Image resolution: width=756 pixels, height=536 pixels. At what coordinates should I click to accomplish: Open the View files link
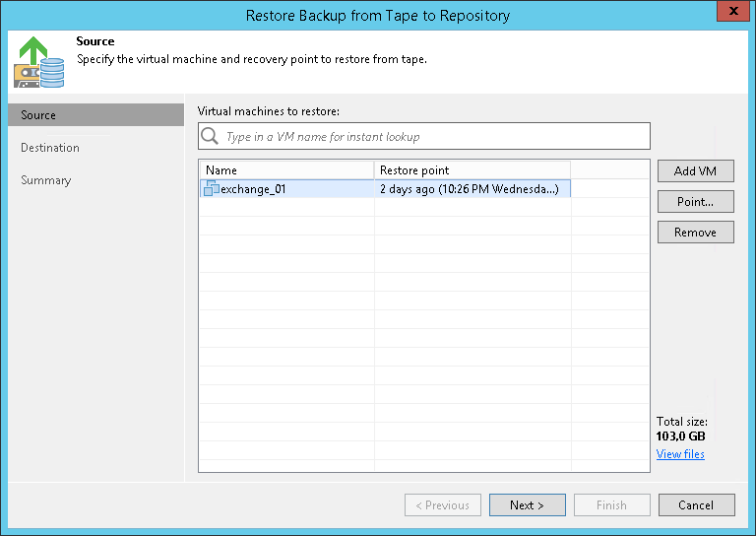click(x=680, y=454)
